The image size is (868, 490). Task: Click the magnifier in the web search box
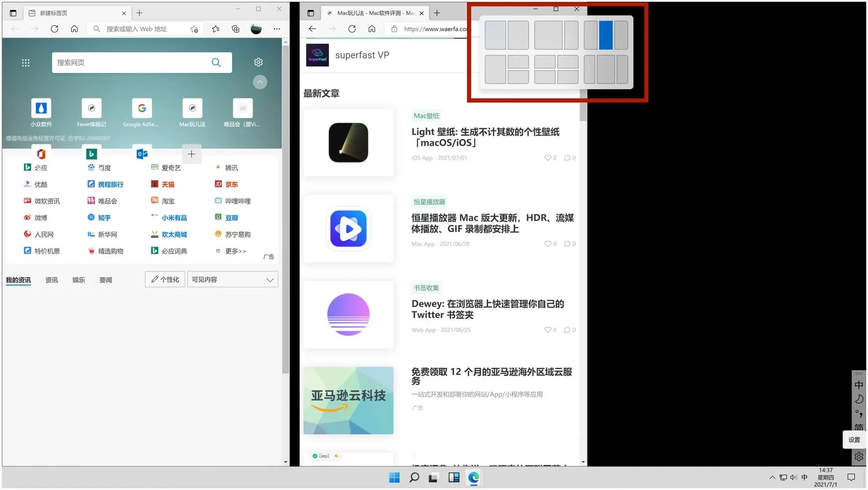tap(216, 62)
